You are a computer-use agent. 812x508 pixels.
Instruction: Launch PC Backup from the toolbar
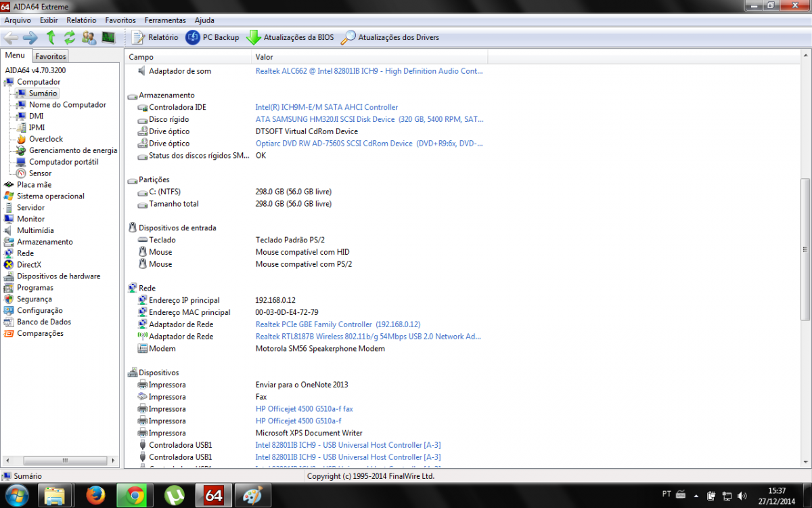click(x=212, y=37)
